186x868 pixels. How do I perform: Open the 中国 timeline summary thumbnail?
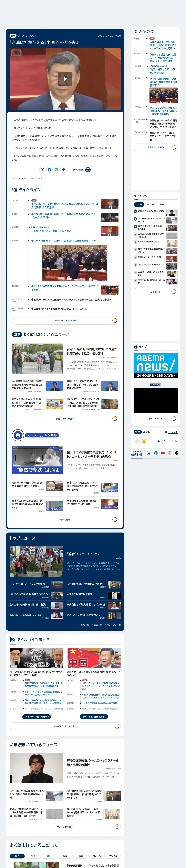(x=94, y=658)
